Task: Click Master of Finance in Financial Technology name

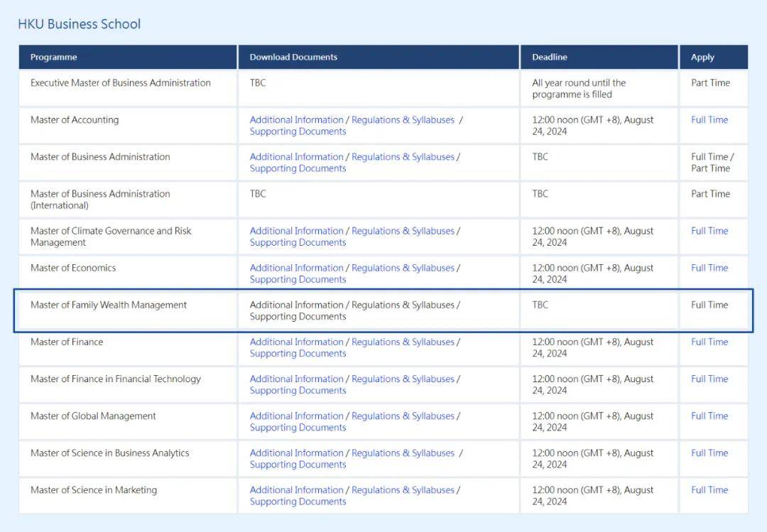Action: 116,379
